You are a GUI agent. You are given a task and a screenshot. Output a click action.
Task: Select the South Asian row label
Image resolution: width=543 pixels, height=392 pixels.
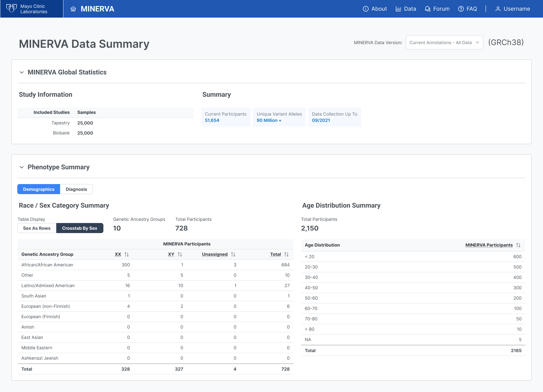click(34, 296)
